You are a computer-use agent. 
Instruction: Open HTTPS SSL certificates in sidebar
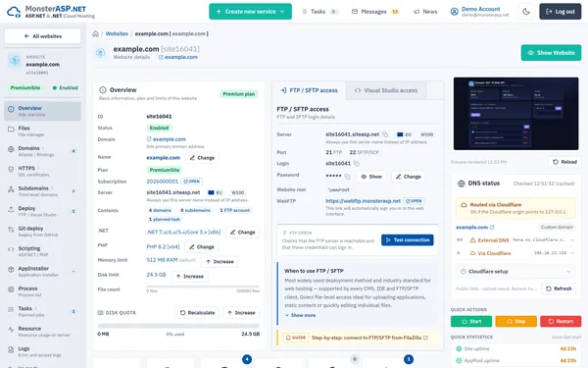[x=42, y=171]
